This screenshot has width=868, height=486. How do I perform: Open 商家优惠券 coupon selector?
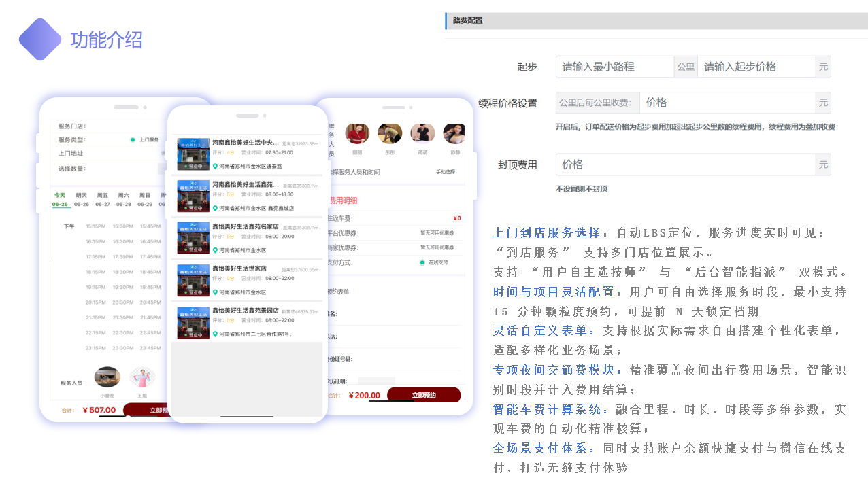pos(437,248)
